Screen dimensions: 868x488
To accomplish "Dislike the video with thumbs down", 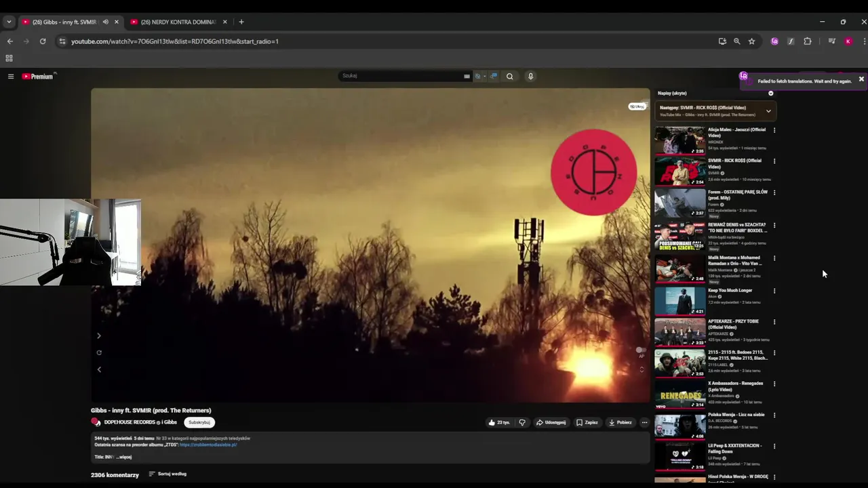I will point(521,422).
